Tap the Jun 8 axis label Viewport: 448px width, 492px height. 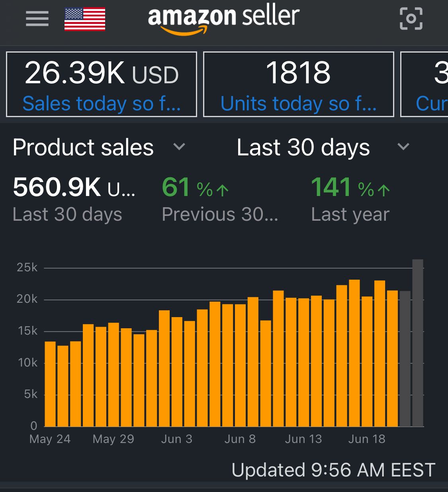click(x=240, y=439)
